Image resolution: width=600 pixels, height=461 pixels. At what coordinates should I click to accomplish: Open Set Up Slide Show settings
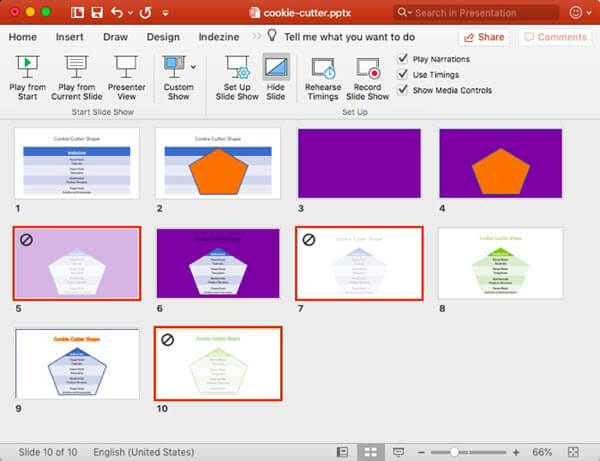pos(238,69)
